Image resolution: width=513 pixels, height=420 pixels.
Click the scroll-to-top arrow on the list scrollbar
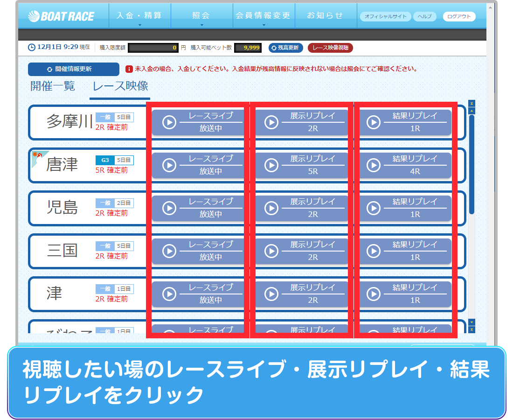(471, 104)
